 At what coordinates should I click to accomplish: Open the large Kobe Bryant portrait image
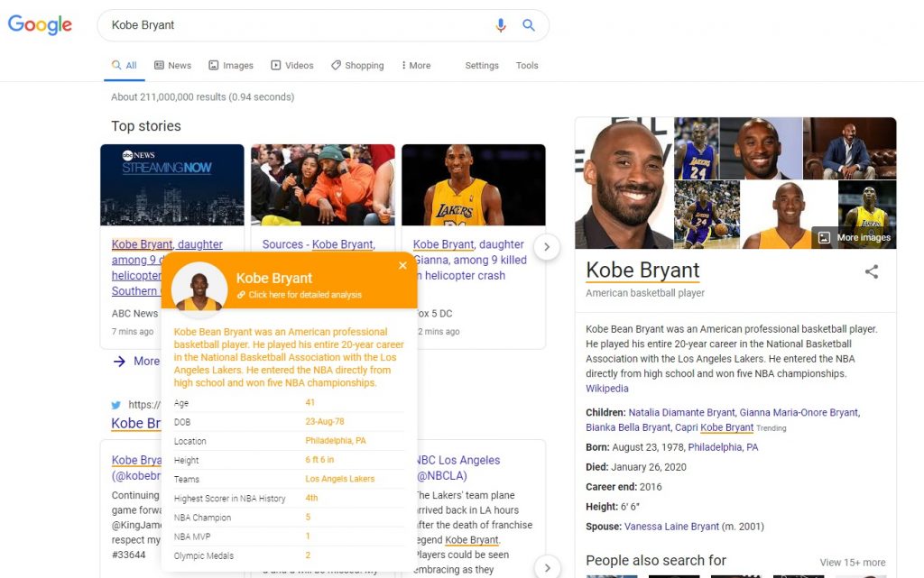(x=624, y=183)
